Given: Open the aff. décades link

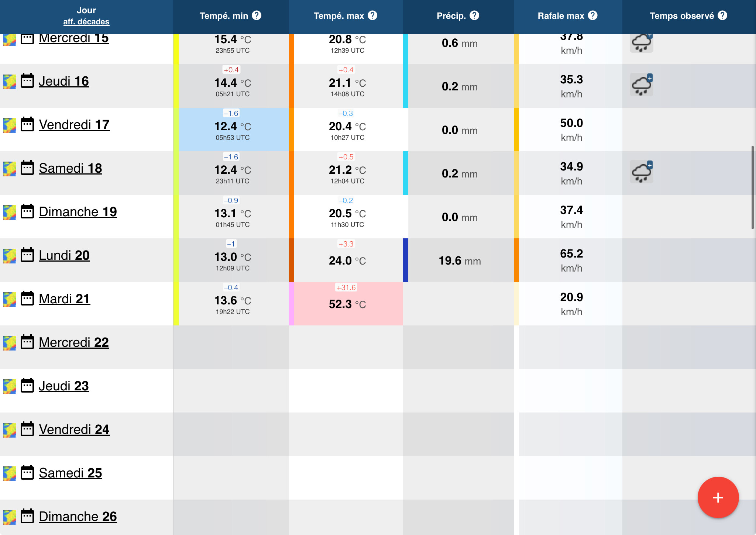Looking at the screenshot, I should [86, 22].
